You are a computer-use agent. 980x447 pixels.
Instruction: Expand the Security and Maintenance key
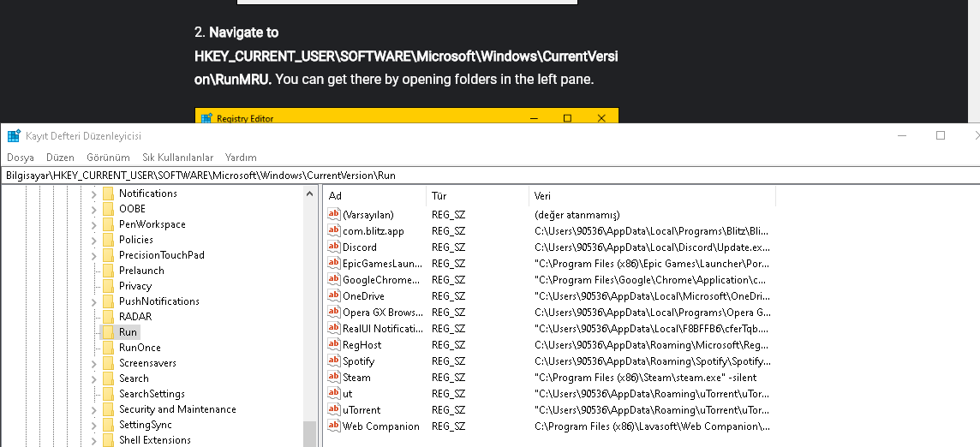tap(93, 409)
